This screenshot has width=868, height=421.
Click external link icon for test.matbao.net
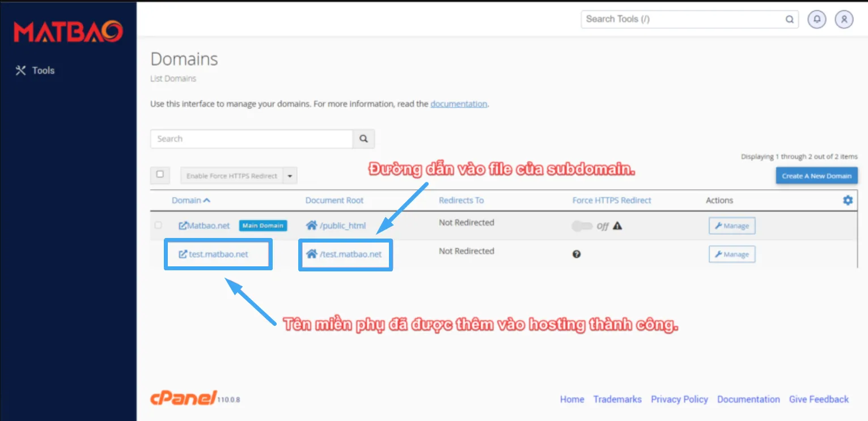pos(183,254)
